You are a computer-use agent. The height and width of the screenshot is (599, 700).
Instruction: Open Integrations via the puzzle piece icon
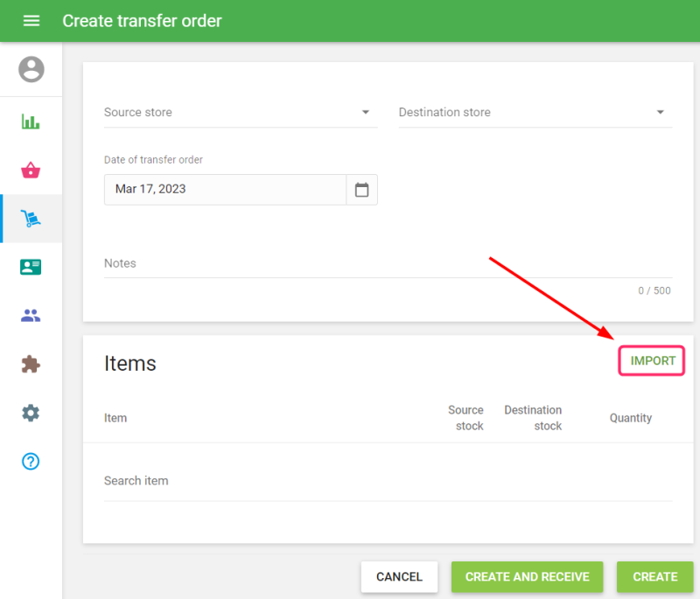[x=31, y=365]
